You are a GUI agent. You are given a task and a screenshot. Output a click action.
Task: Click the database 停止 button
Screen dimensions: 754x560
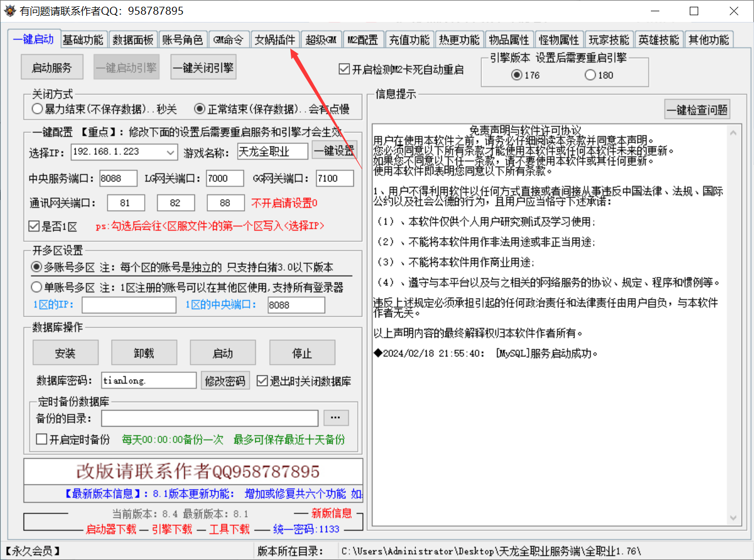click(x=302, y=353)
